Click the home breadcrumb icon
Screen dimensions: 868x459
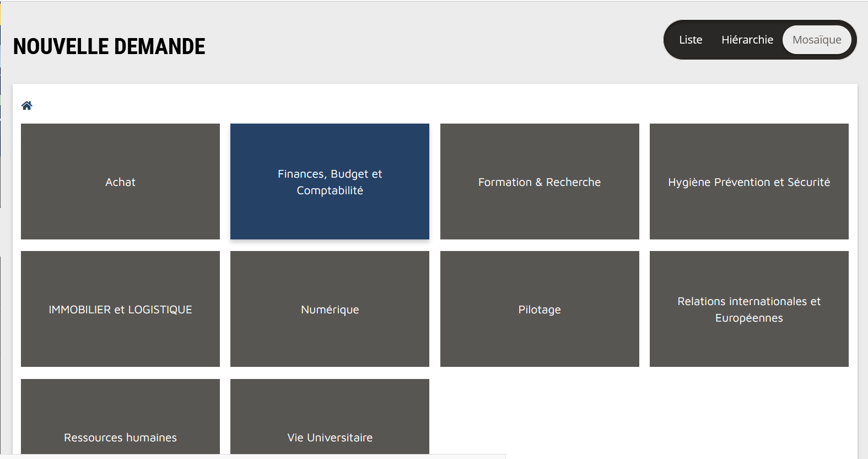click(x=26, y=105)
